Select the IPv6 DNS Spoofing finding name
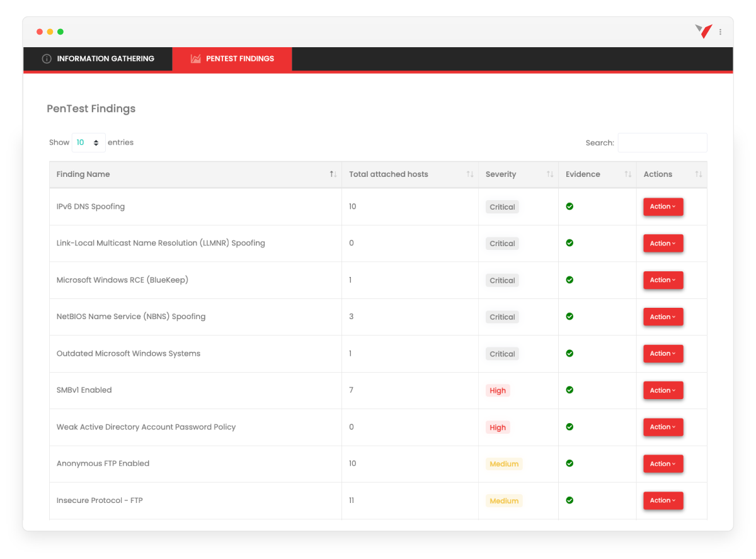Image resolution: width=756 pixels, height=559 pixels. (x=91, y=206)
